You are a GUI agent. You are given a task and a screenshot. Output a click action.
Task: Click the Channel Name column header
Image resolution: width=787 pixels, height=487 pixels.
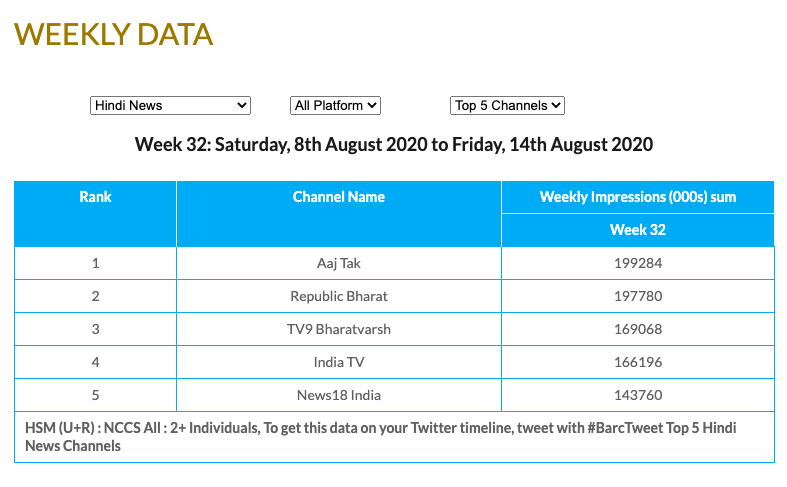(x=338, y=197)
